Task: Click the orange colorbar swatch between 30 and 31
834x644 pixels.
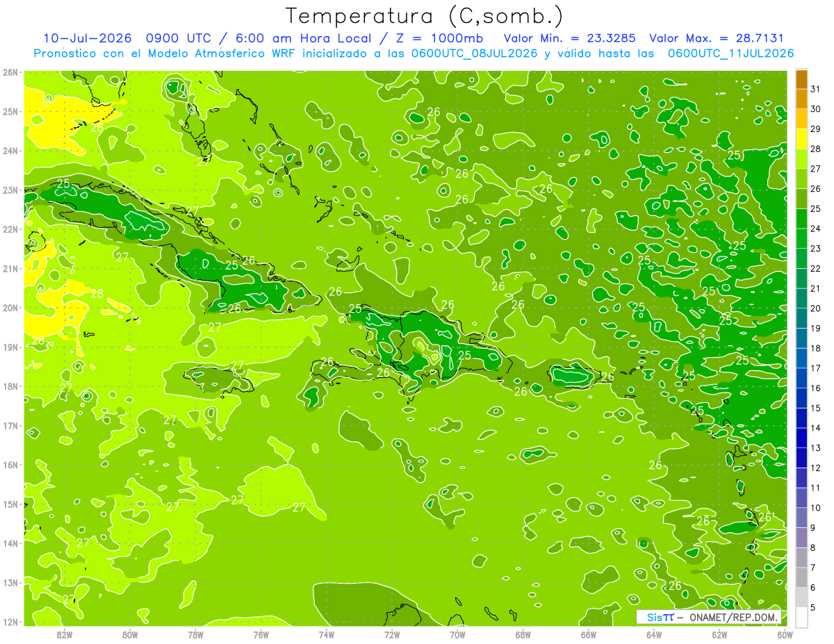Action: (801, 99)
